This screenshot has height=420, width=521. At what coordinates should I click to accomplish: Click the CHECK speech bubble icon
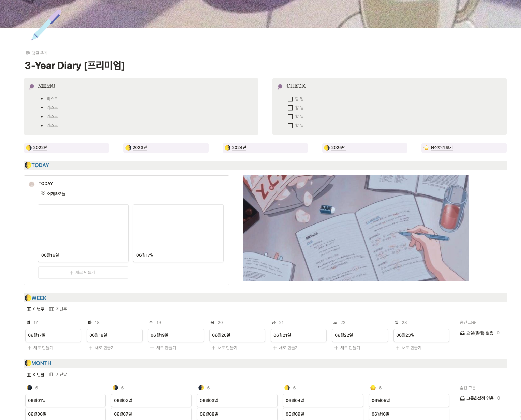tap(280, 86)
